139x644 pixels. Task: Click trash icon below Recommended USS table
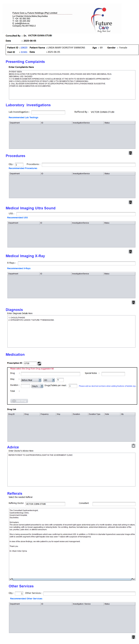130,251
